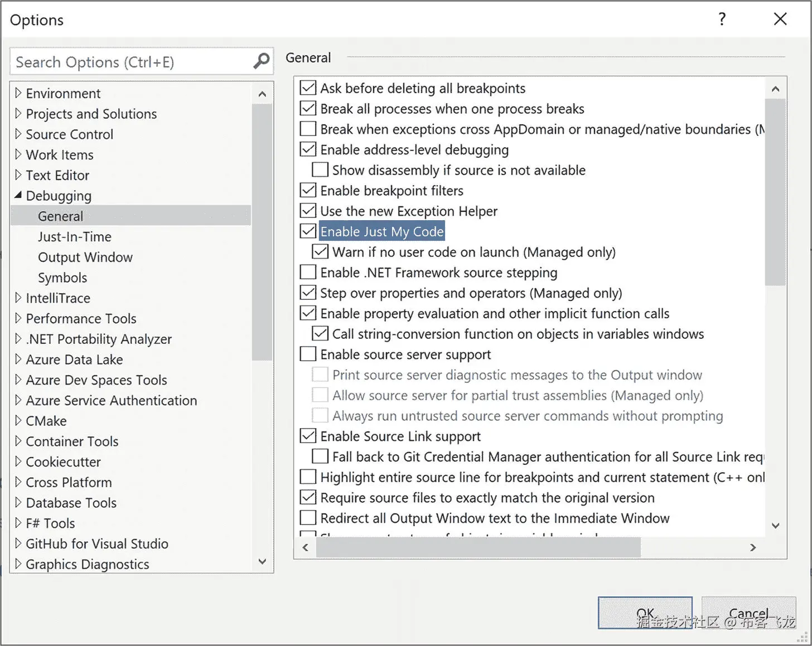Check Redirect all Output Window text option

308,518
